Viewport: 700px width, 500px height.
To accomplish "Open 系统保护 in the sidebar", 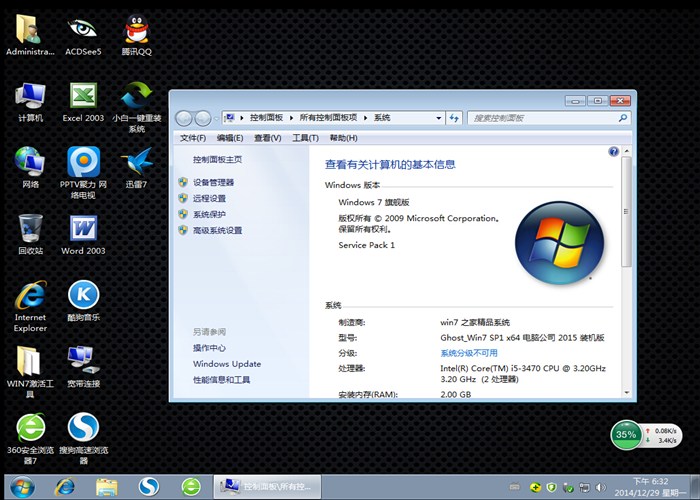I will [209, 214].
